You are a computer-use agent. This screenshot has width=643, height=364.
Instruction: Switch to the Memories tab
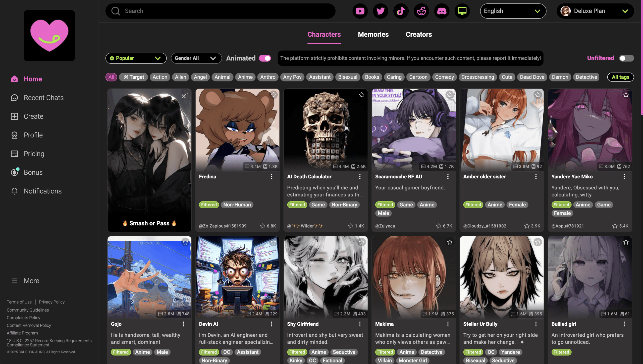pos(373,35)
